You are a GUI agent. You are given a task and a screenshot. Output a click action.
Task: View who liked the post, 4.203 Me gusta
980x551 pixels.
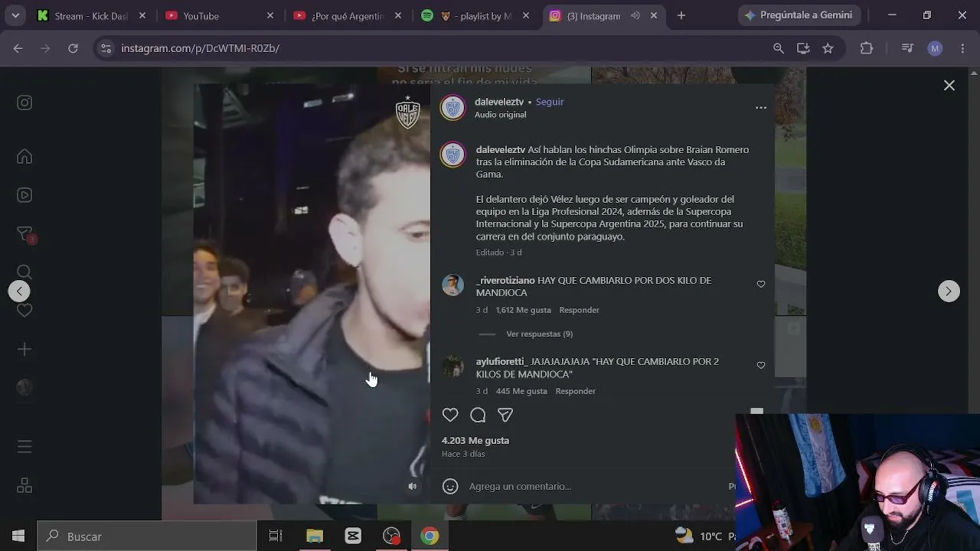click(x=475, y=441)
